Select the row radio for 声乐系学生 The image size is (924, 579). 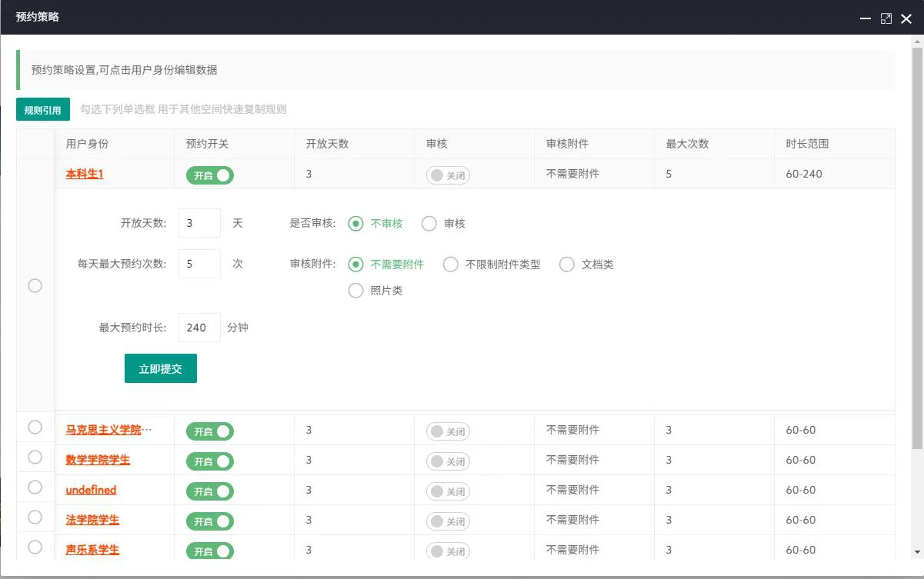point(35,547)
